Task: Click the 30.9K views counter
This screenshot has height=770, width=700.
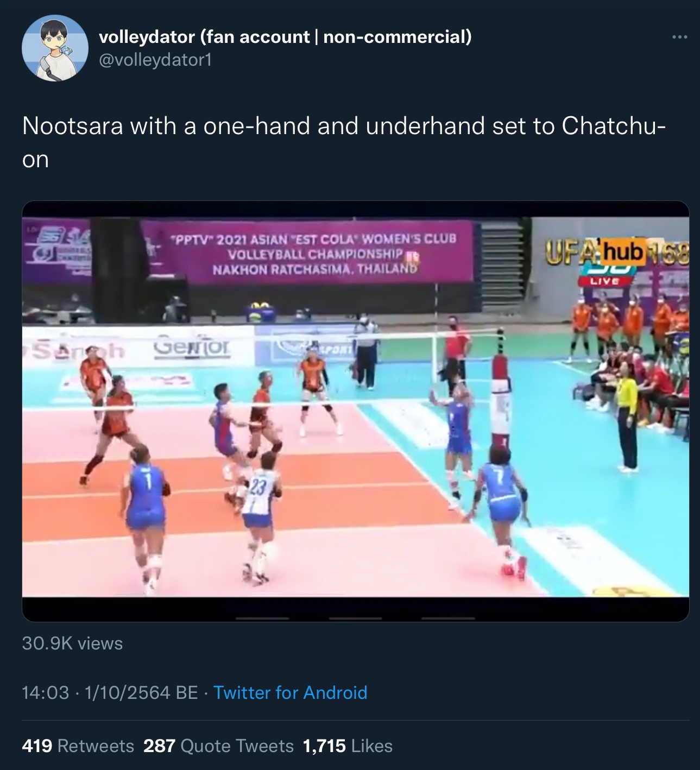Action: tap(72, 643)
